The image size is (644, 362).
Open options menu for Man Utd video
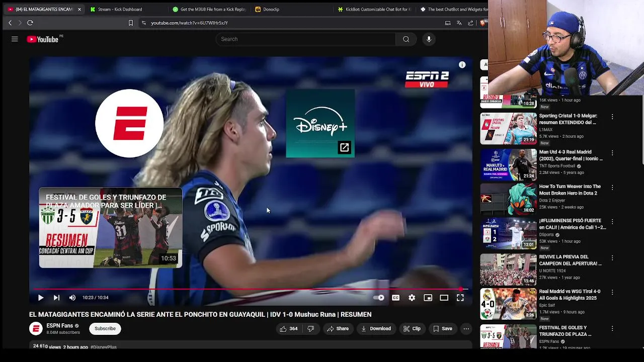pos(612,153)
